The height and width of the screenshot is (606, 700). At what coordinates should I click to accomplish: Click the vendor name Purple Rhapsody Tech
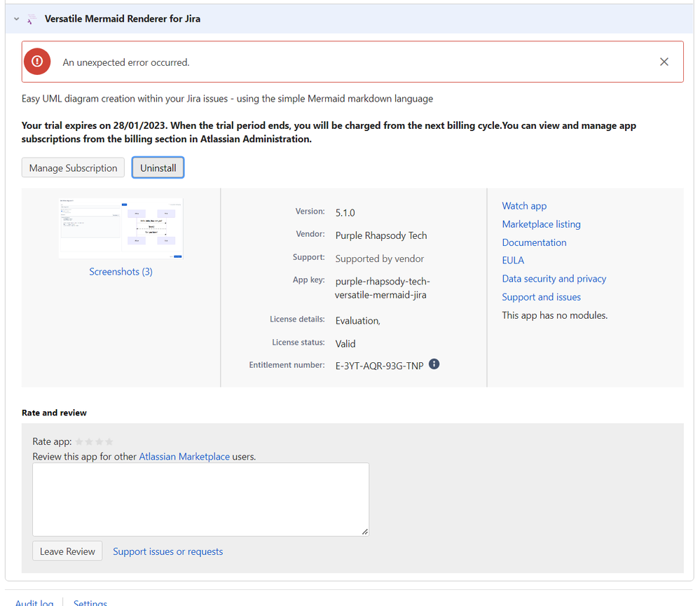point(381,235)
